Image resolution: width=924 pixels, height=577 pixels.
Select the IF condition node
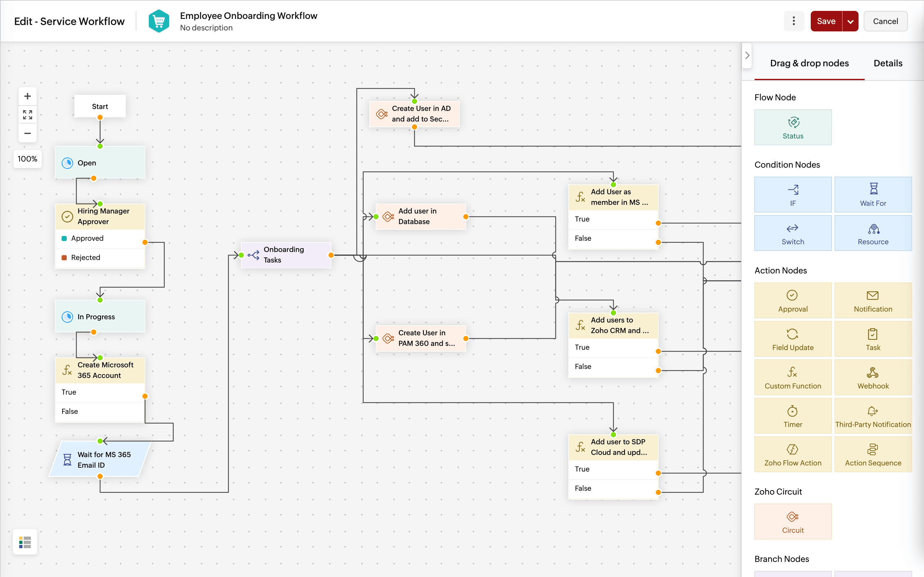pyautogui.click(x=793, y=194)
